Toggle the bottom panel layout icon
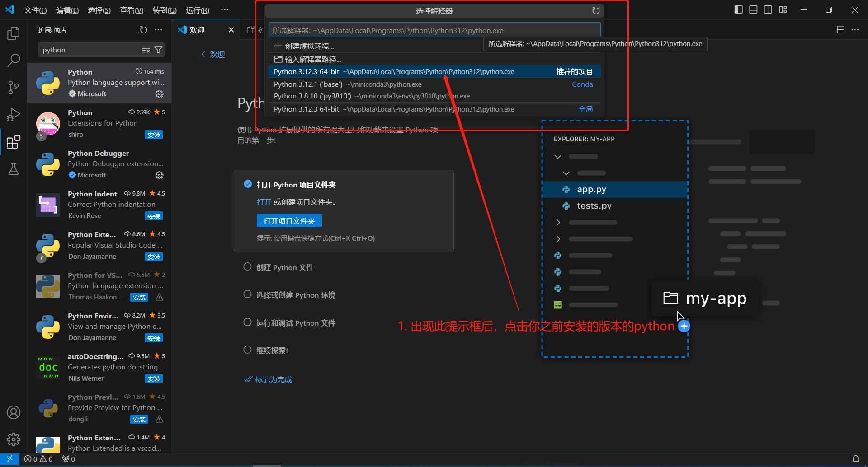This screenshot has height=467, width=868. coord(753,9)
